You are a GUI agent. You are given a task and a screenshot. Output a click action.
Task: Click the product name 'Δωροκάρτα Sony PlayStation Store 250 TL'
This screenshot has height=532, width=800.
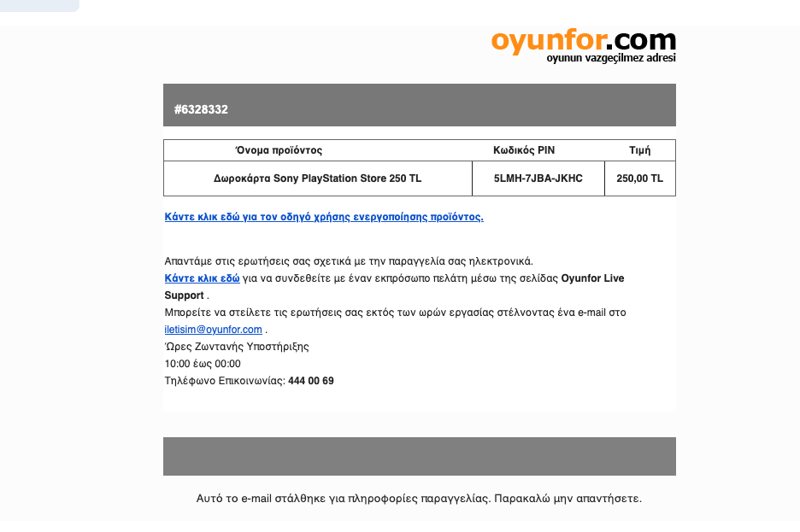tap(317, 178)
